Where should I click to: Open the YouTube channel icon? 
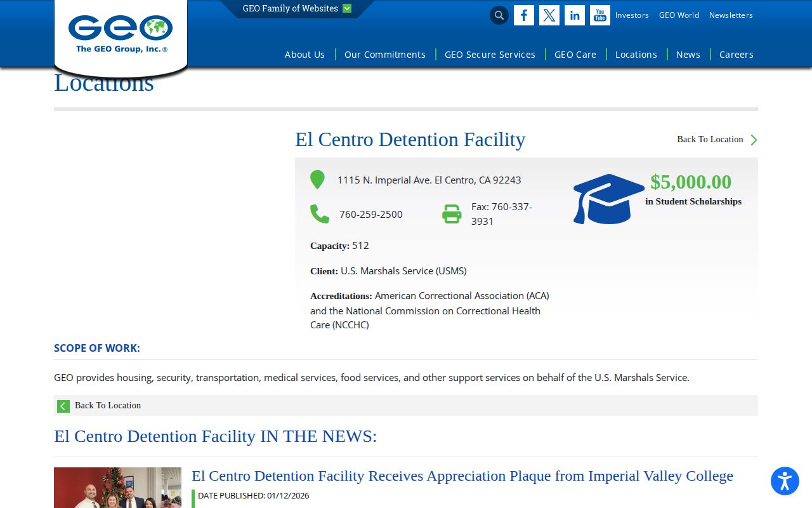[600, 15]
